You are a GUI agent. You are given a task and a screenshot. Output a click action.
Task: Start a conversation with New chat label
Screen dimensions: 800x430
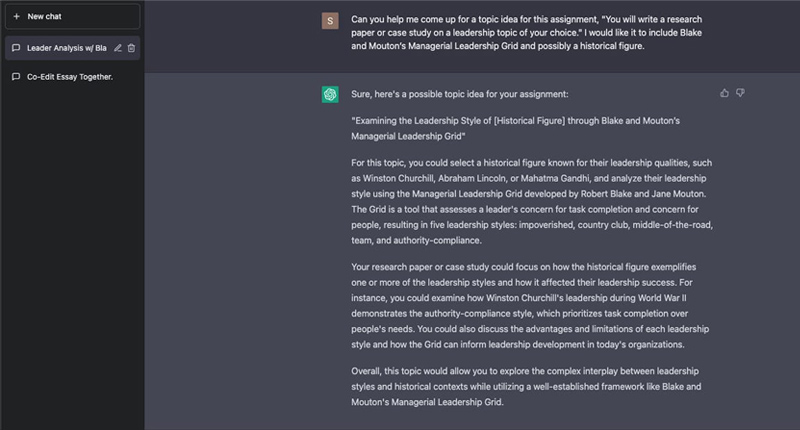click(72, 16)
